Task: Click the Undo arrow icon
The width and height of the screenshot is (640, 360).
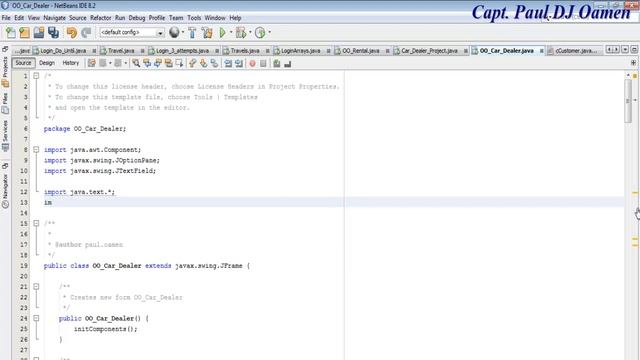Action: click(72, 33)
